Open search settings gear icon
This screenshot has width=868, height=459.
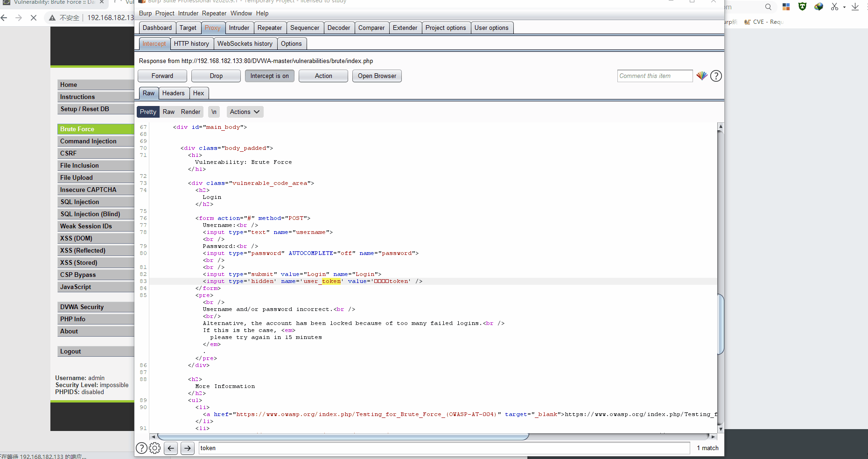pyautogui.click(x=154, y=448)
